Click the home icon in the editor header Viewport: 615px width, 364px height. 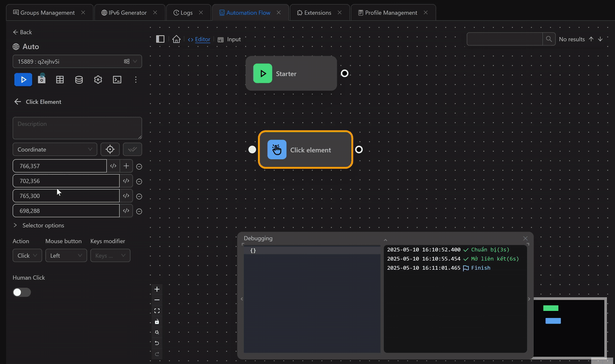(x=176, y=39)
